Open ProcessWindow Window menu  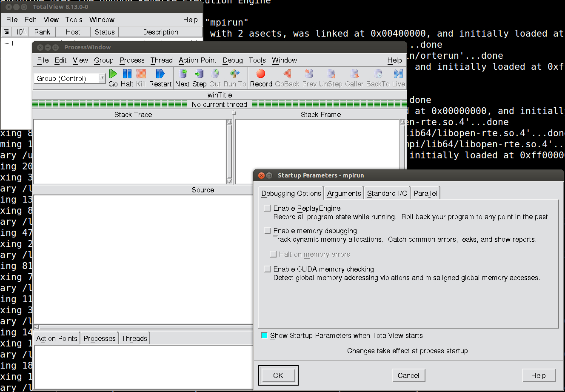click(285, 60)
